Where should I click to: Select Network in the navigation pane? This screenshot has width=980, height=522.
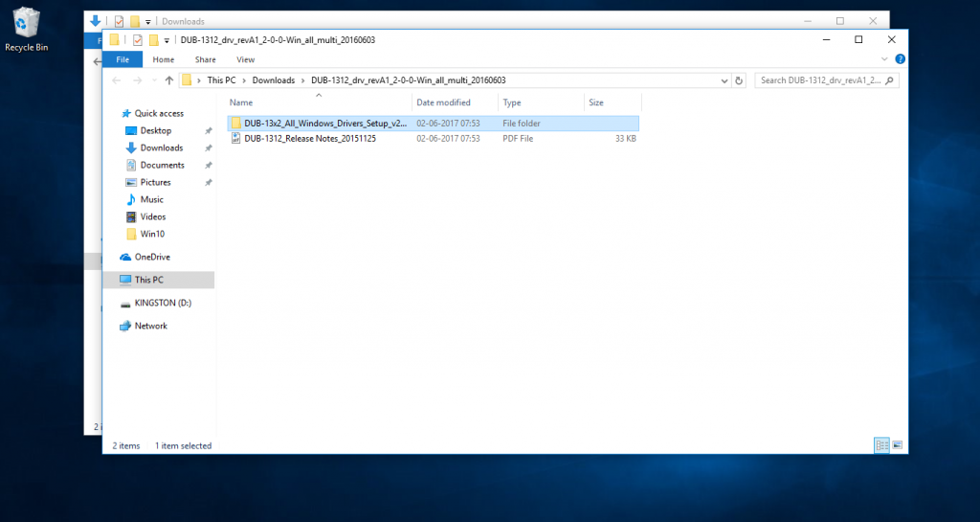tap(150, 326)
